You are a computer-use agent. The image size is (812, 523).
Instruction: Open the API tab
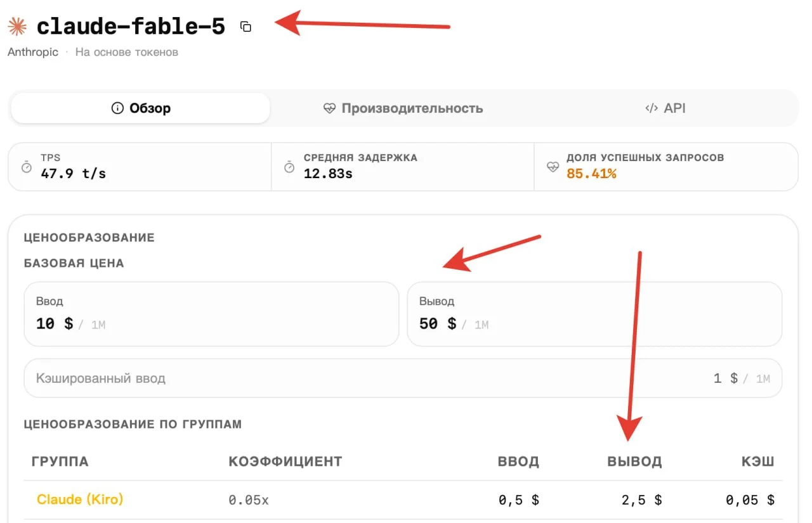tap(665, 108)
